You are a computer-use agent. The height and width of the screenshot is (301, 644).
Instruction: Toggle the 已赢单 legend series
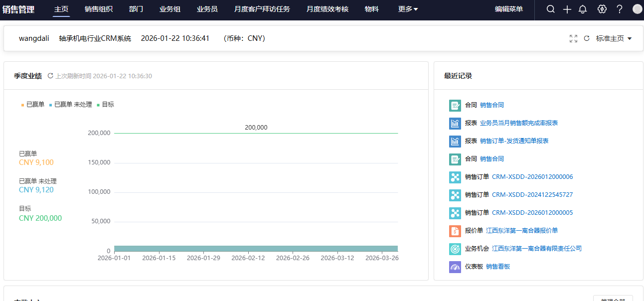[33, 105]
